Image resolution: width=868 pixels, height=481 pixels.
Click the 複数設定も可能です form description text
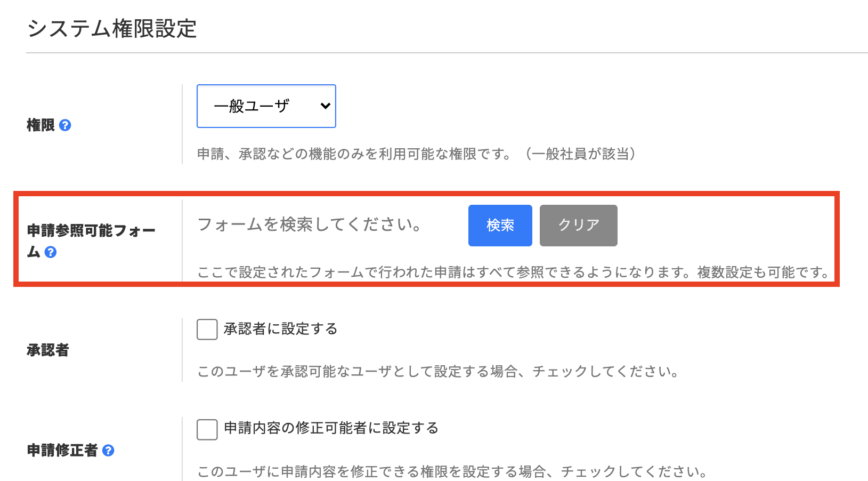[x=763, y=272]
